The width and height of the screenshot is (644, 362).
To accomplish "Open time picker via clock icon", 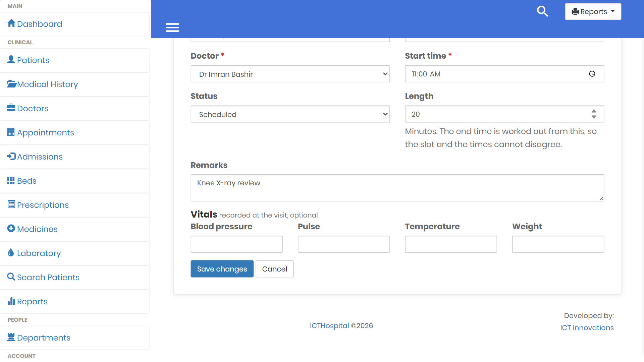I will pos(592,74).
